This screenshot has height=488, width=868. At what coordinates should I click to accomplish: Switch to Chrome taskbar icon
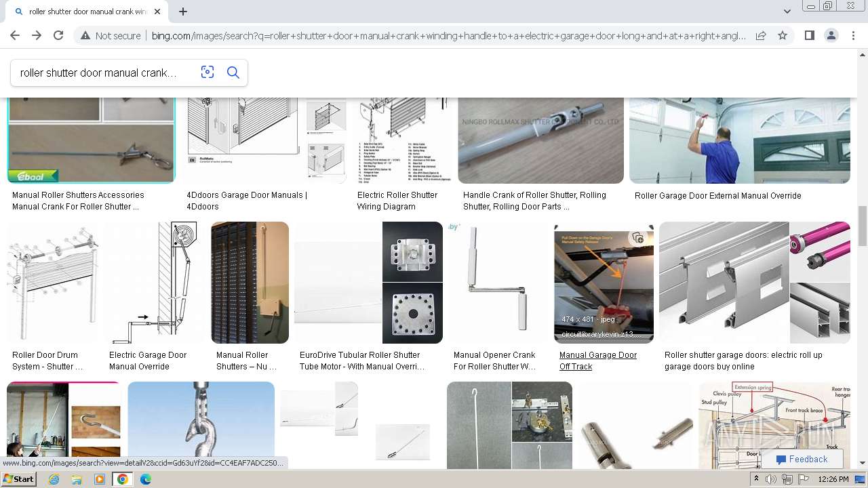pos(123,479)
